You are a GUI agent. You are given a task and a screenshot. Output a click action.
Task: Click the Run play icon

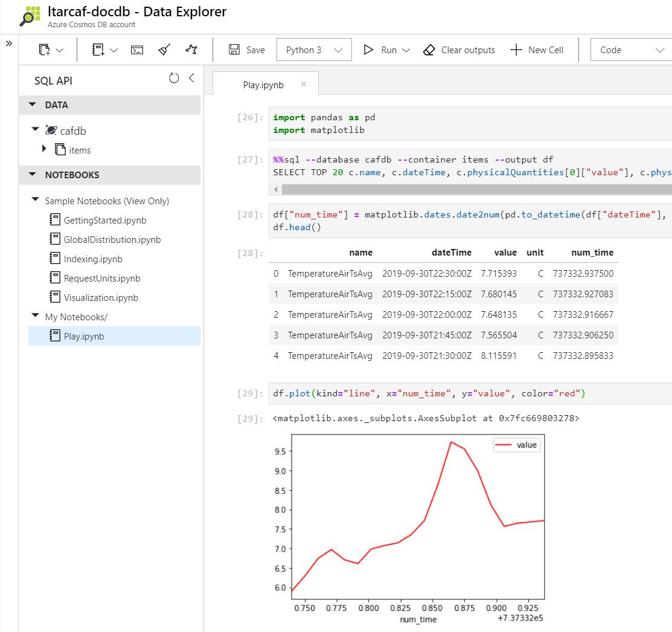click(x=368, y=50)
